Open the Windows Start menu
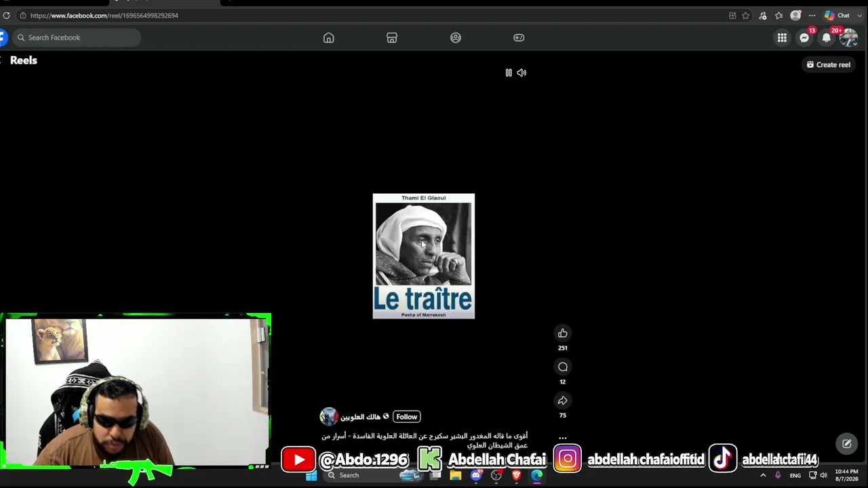This screenshot has width=868, height=488. coord(311,475)
